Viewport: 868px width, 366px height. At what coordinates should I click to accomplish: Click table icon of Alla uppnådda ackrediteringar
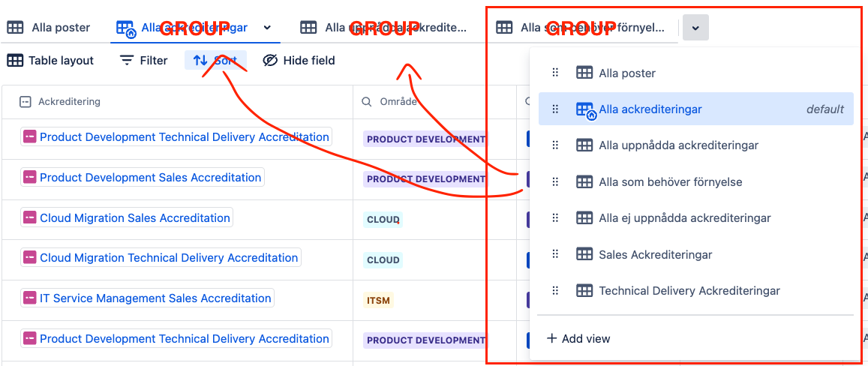[584, 145]
